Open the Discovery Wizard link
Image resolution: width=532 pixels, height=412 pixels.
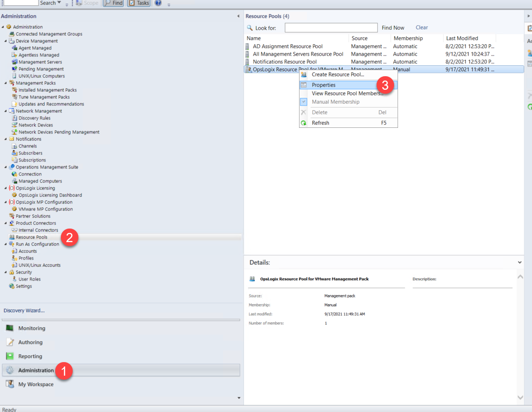(24, 311)
